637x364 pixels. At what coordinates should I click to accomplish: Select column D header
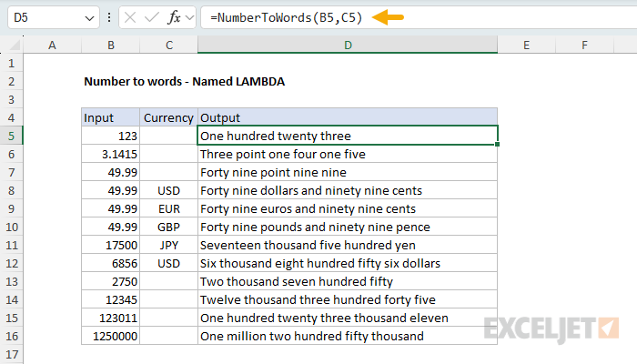pos(348,45)
